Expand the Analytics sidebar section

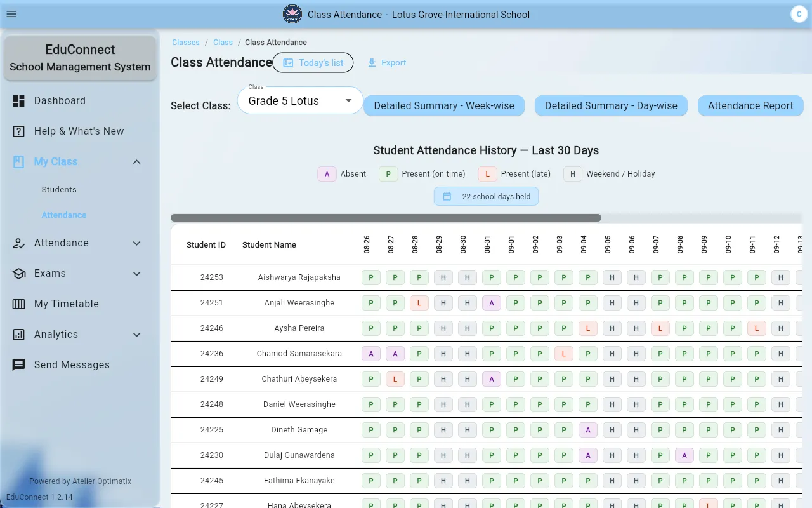(x=136, y=334)
